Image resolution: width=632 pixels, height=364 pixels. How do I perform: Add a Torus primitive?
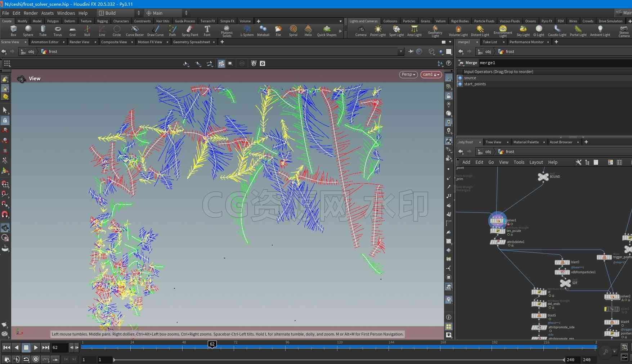(x=58, y=31)
